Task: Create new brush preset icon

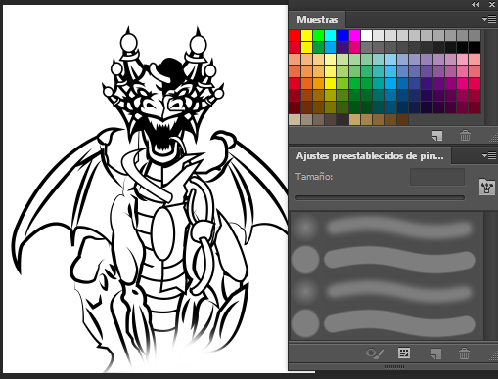Action: click(x=436, y=353)
